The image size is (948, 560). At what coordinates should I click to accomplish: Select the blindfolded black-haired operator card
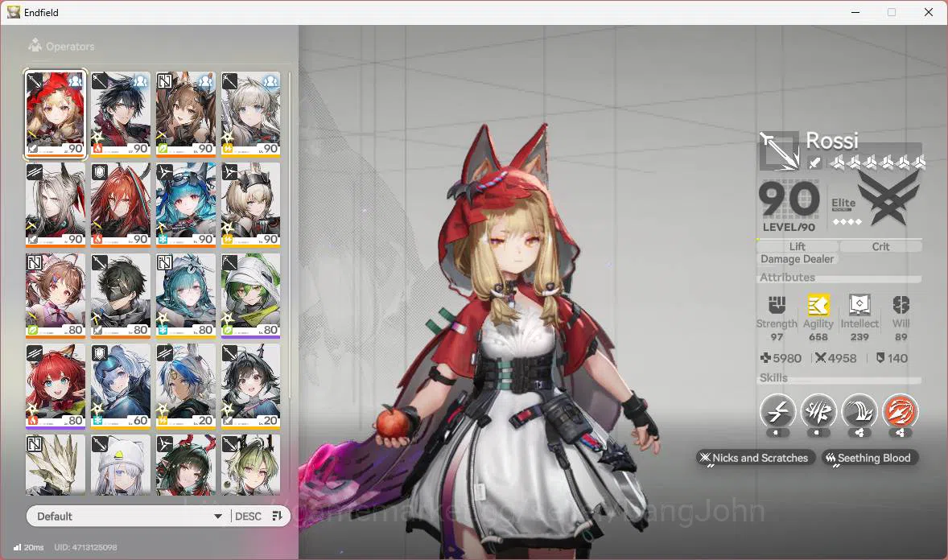(121, 295)
